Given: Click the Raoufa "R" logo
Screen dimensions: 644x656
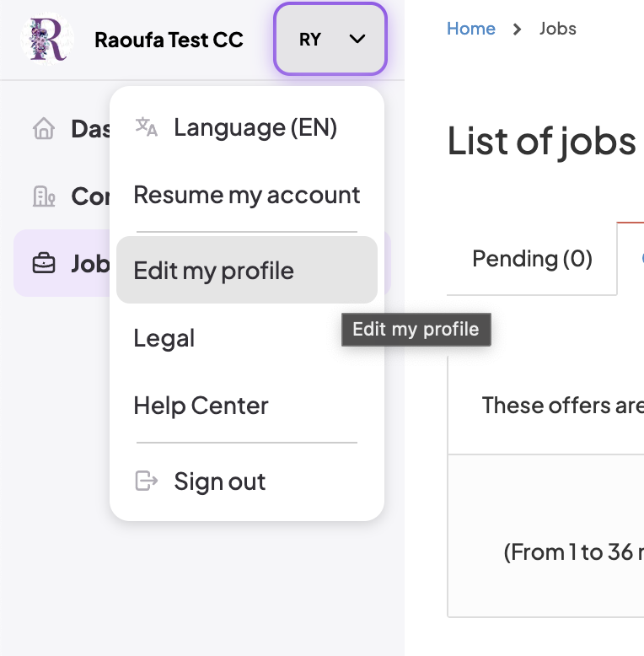Looking at the screenshot, I should (47, 39).
